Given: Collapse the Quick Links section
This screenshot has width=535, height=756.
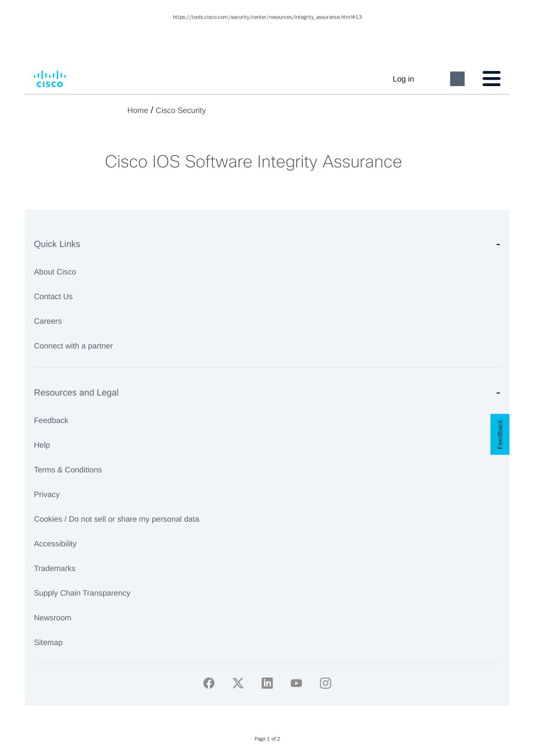Looking at the screenshot, I should tap(498, 245).
